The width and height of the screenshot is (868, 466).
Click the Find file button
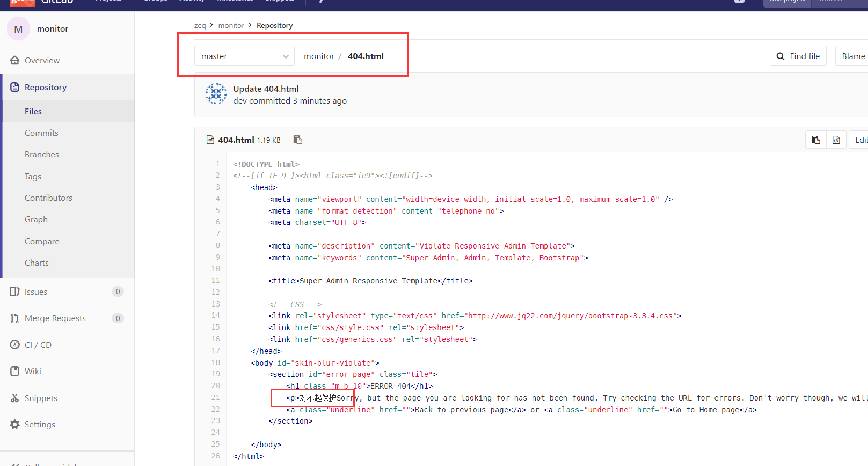coord(798,56)
